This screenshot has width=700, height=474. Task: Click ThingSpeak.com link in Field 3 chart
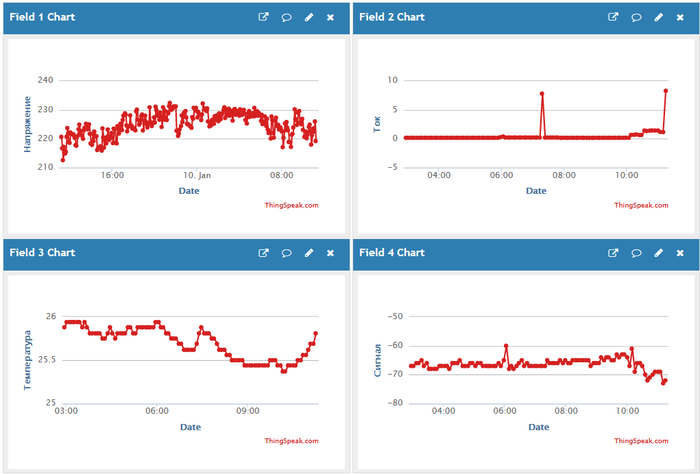[x=292, y=441]
